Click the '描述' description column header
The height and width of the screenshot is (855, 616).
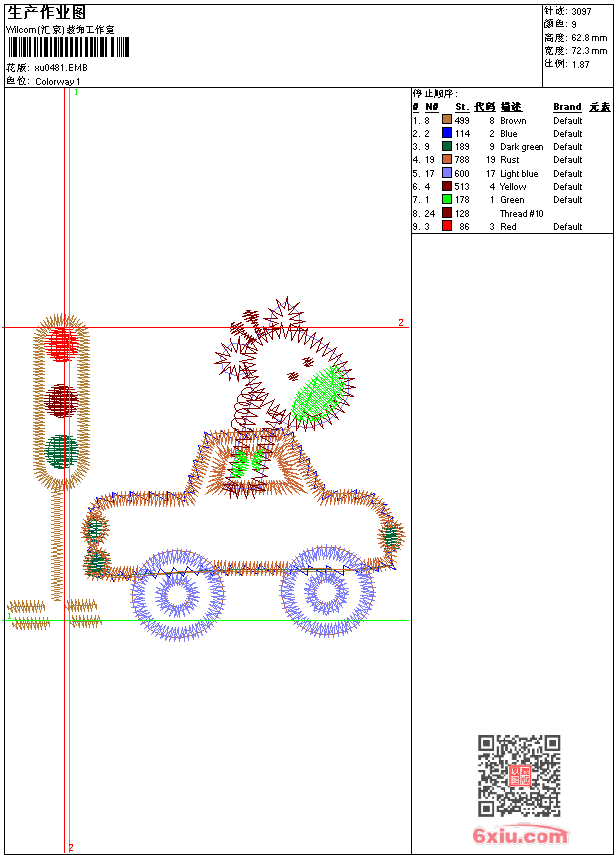(511, 107)
